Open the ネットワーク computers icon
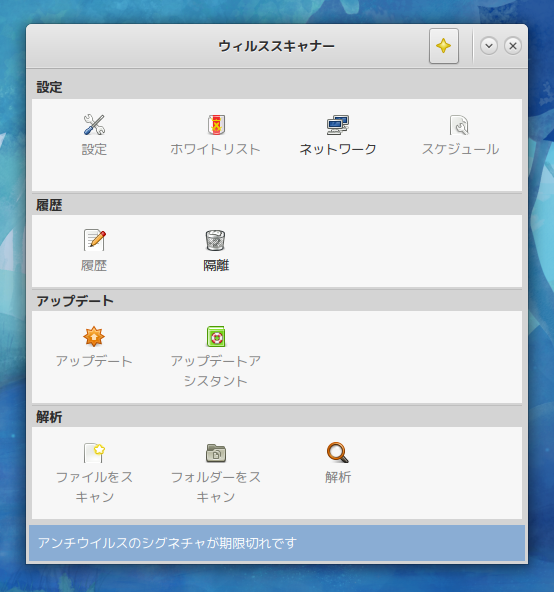Viewport: 554px width, 592px height. (338, 125)
